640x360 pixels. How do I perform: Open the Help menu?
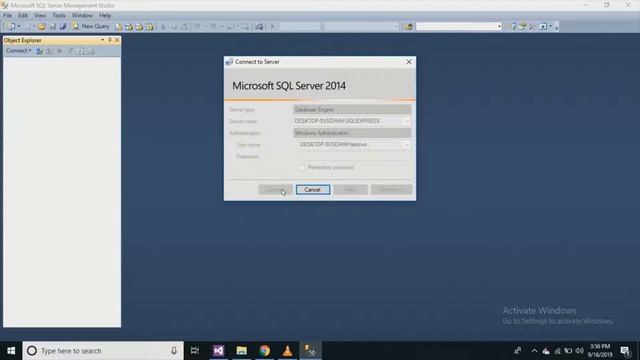105,16
